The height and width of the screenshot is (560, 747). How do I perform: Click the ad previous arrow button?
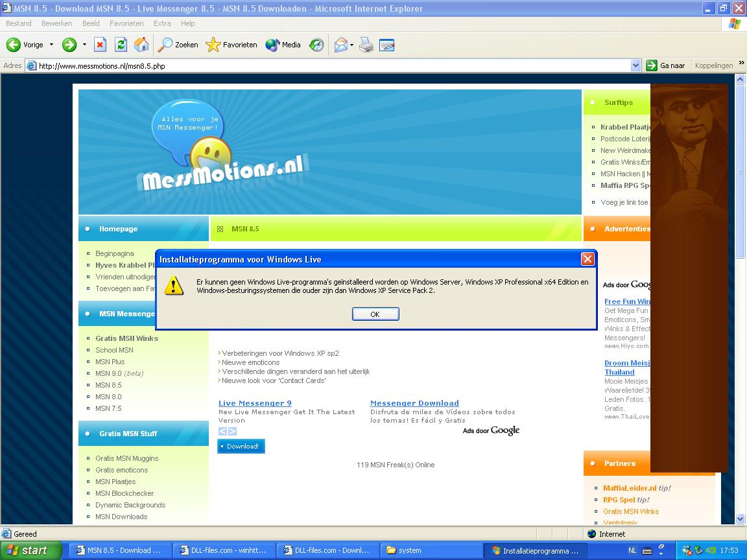222,432
